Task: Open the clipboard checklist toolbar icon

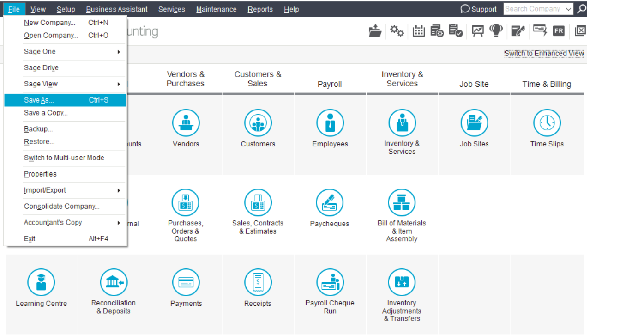Action: tap(456, 31)
